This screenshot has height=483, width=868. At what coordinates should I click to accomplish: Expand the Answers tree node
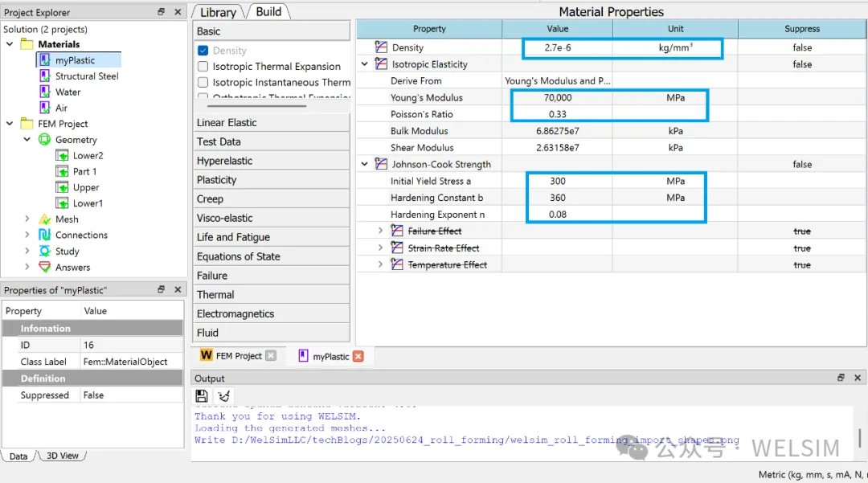(27, 267)
